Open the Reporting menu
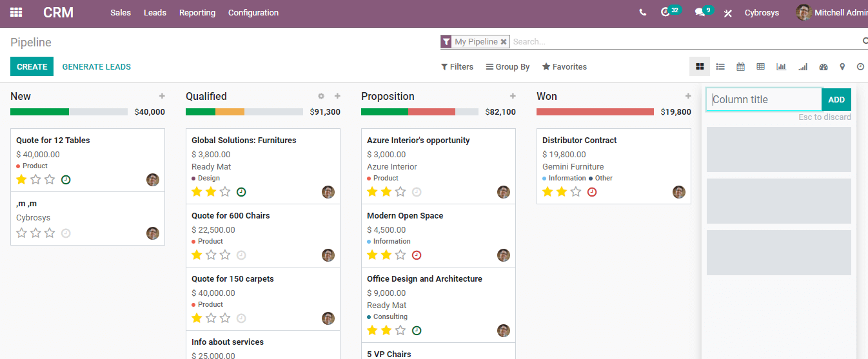The height and width of the screenshot is (359, 868). (197, 13)
